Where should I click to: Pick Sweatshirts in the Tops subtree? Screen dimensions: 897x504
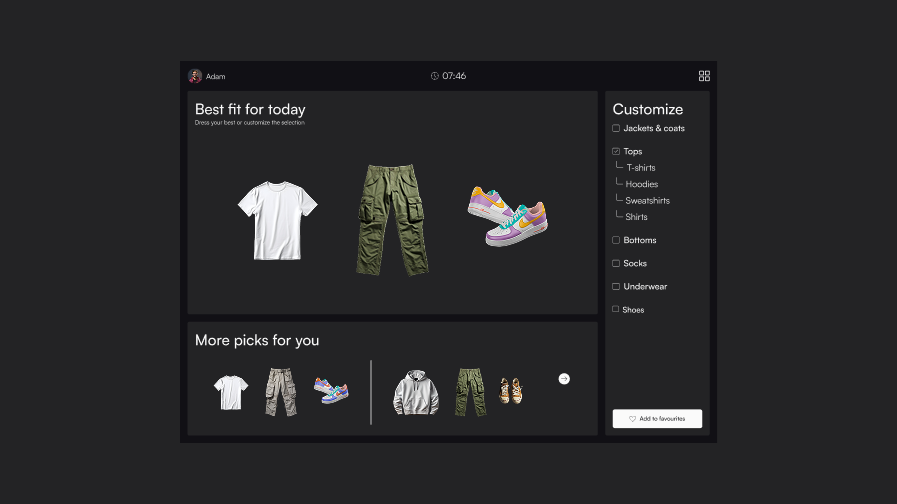(647, 201)
